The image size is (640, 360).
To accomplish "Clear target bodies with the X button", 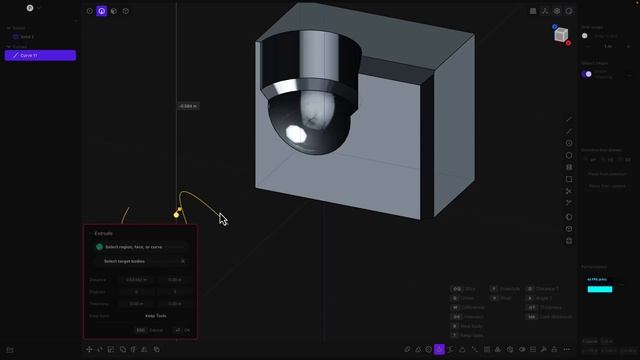I will [183, 261].
